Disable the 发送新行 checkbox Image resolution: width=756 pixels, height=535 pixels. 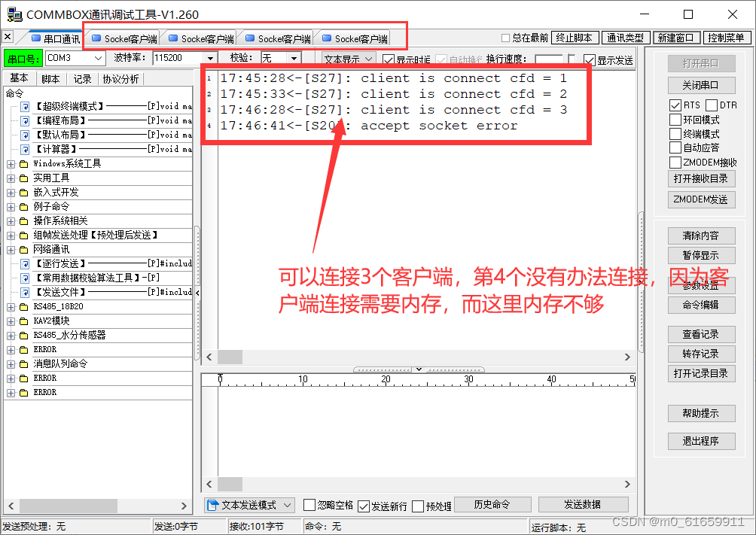(364, 505)
